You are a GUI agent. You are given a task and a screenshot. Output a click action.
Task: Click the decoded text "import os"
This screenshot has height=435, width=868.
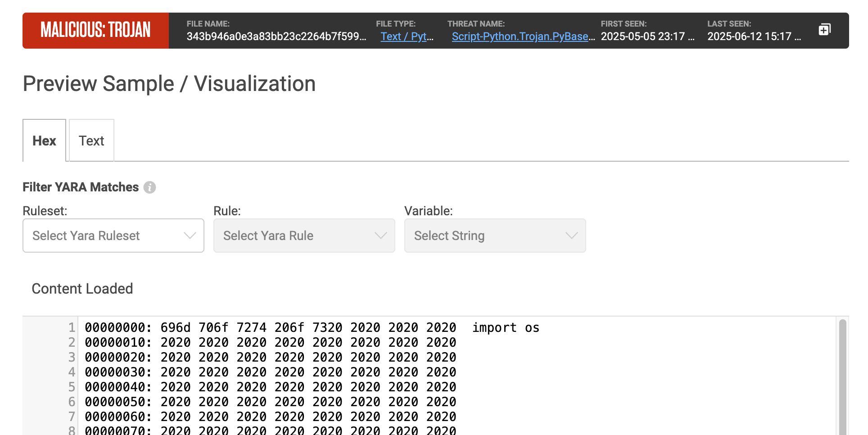pos(506,327)
